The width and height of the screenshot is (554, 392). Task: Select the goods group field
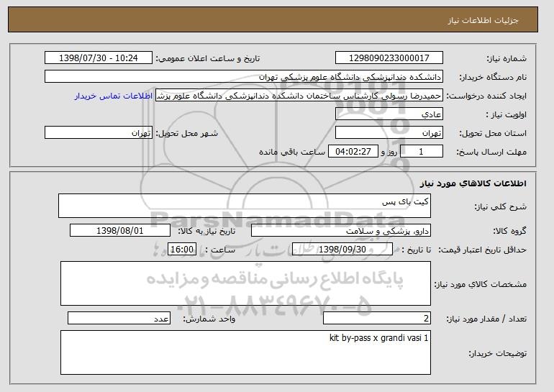pyautogui.click(x=341, y=231)
